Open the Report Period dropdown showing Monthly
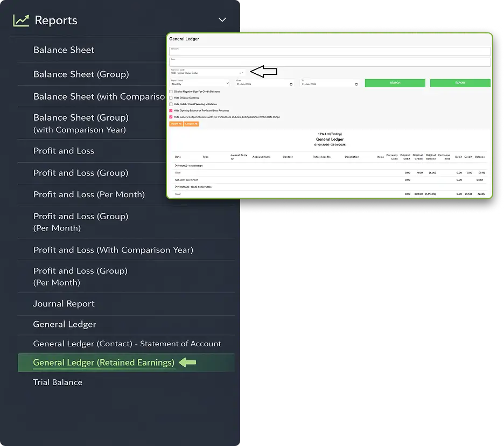504x446 pixels. tap(227, 83)
